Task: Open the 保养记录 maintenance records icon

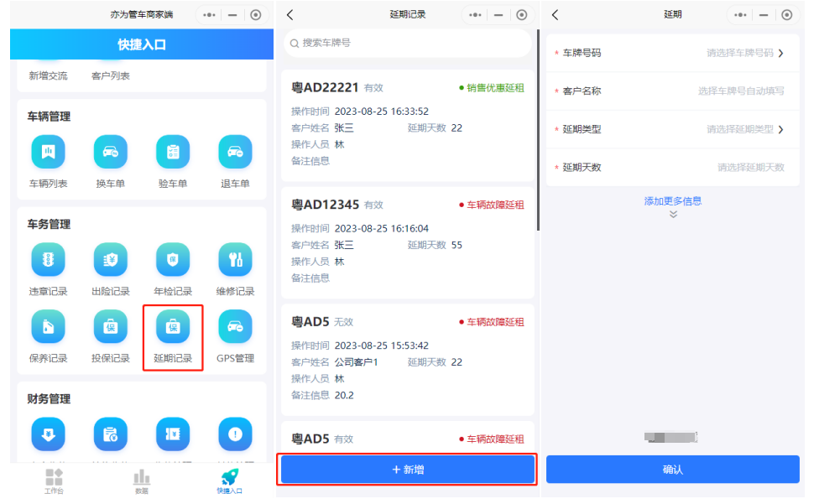Action: click(x=48, y=327)
